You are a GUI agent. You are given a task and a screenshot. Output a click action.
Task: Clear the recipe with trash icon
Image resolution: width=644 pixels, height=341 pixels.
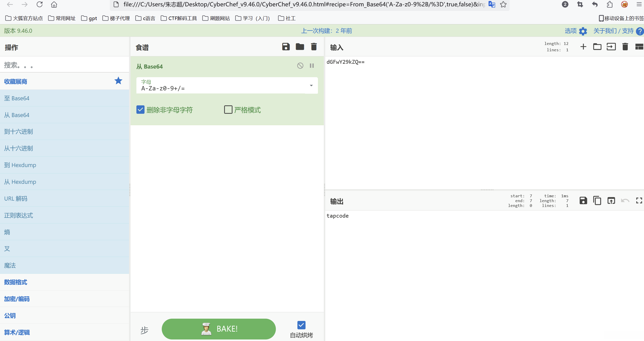pos(314,47)
